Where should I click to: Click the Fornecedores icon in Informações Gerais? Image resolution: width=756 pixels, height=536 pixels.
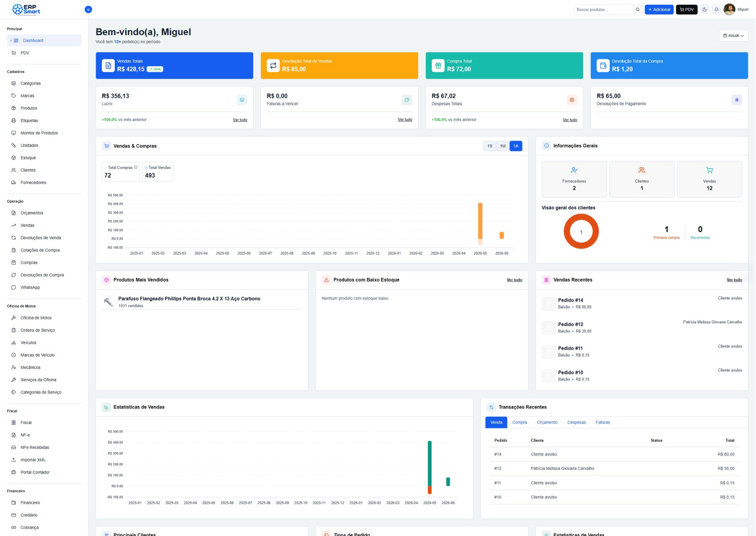pos(574,170)
